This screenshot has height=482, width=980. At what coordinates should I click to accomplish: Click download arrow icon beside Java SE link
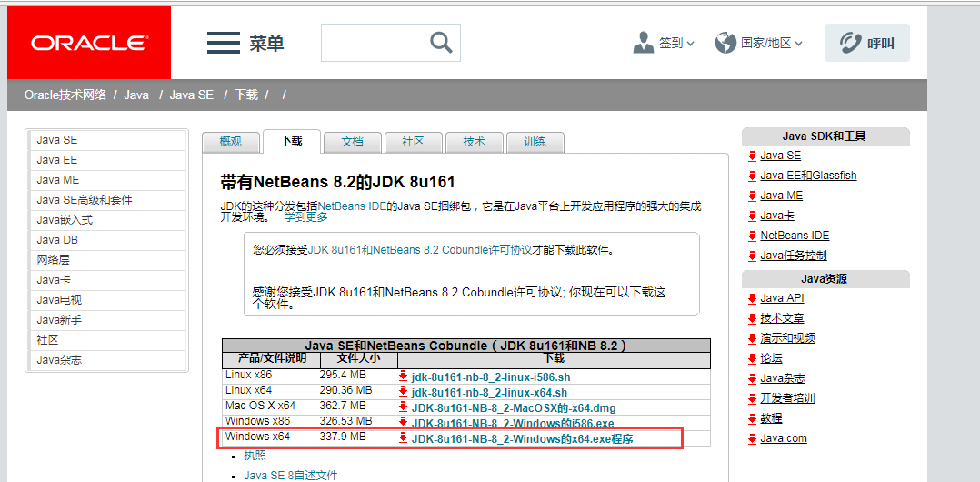(x=752, y=156)
